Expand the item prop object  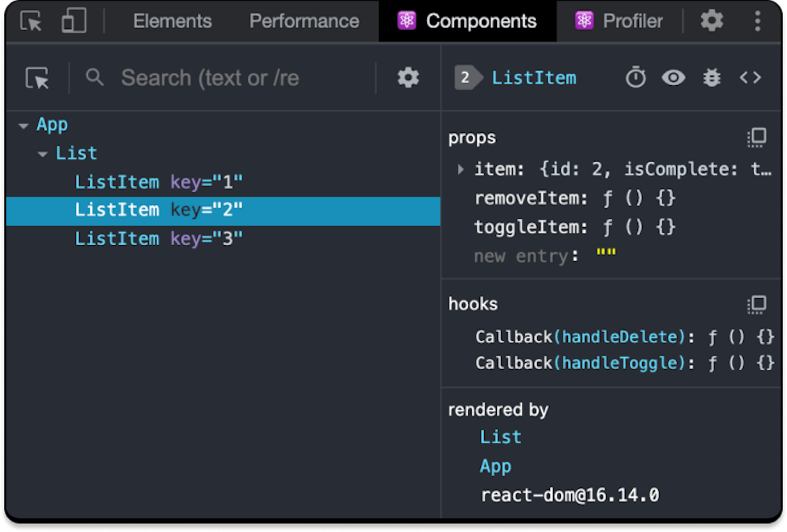pos(461,169)
